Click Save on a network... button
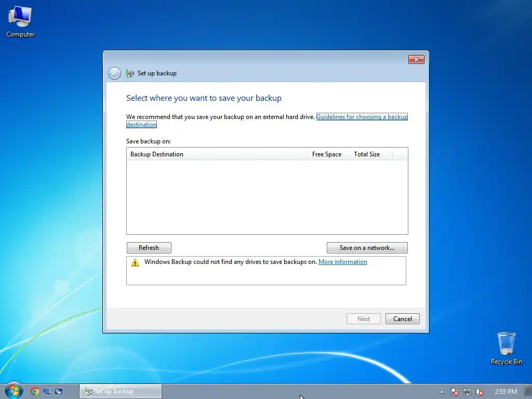The height and width of the screenshot is (399, 532). click(x=367, y=248)
